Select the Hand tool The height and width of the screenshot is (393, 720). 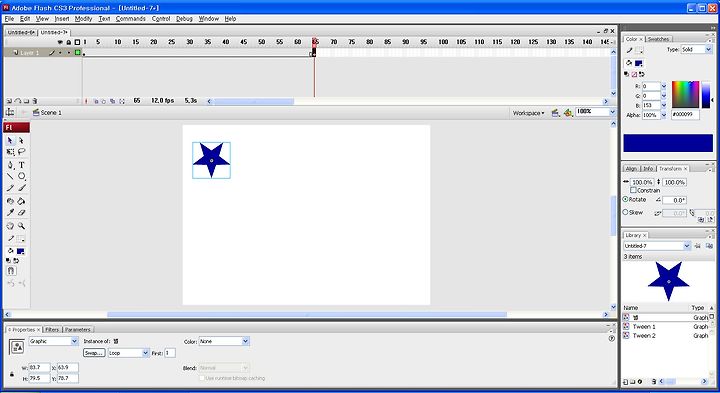pos(10,226)
